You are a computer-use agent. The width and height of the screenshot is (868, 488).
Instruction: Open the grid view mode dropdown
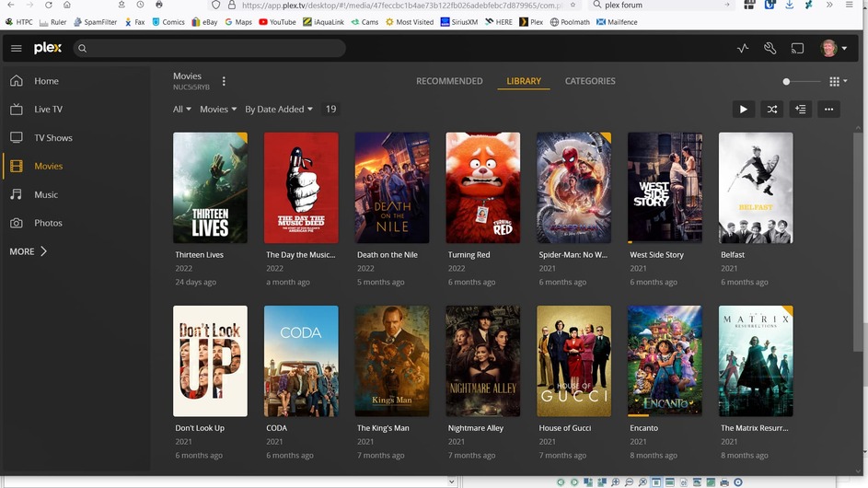(x=839, y=81)
